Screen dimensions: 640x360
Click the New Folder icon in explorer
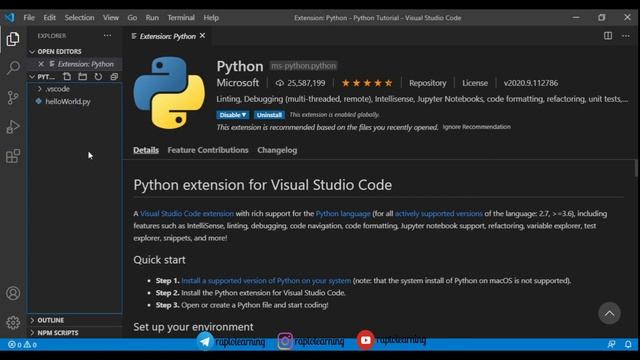click(82, 77)
